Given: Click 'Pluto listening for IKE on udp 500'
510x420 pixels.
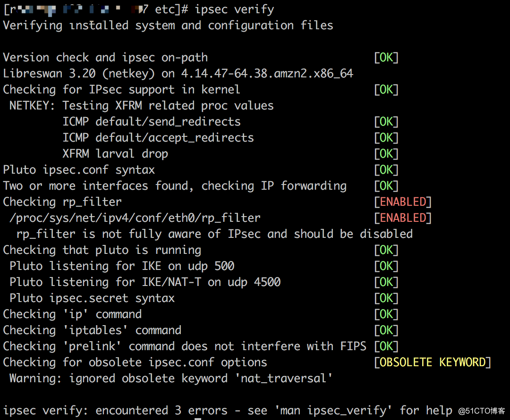Looking at the screenshot, I should (122, 266).
